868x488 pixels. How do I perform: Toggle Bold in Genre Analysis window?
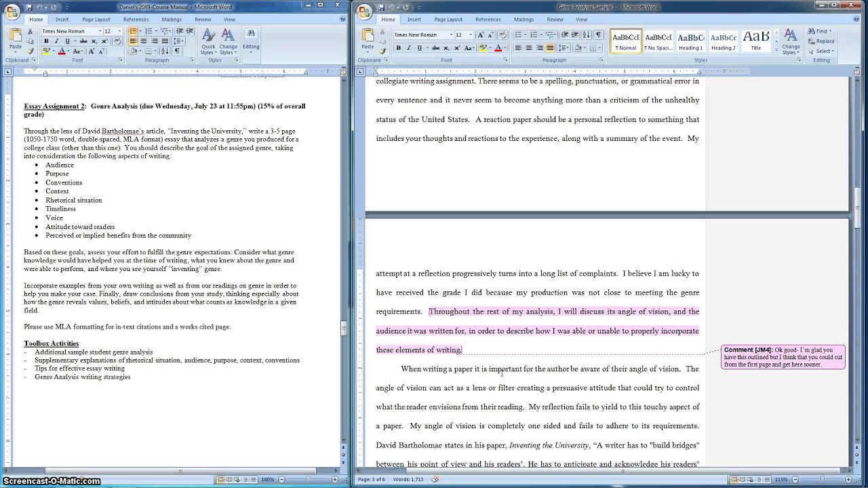click(398, 48)
